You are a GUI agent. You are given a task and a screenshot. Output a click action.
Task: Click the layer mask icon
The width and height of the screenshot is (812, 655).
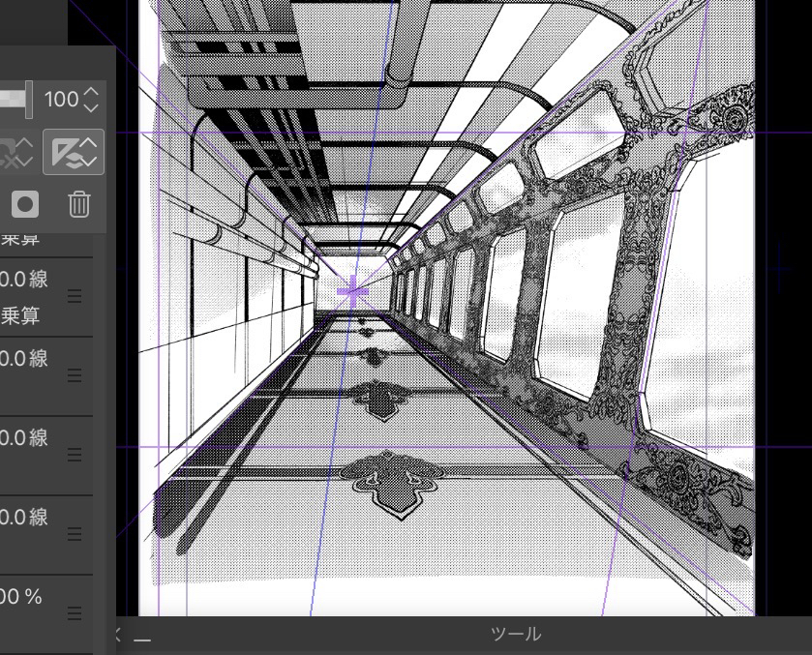26,204
